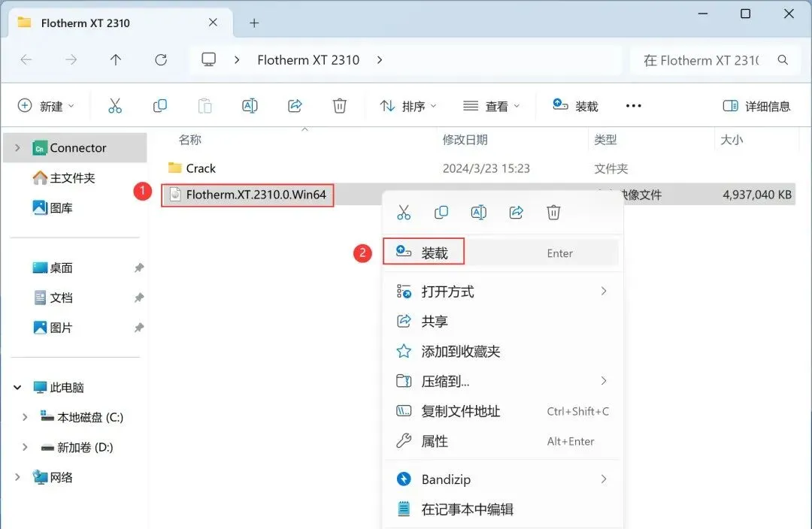812x529 pixels.
Task: Delete using the context menu trash icon
Action: pyautogui.click(x=553, y=212)
